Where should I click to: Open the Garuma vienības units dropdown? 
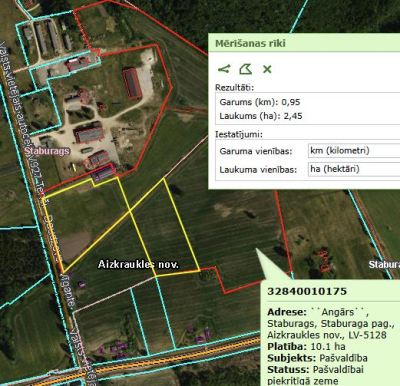pyautogui.click(x=354, y=151)
